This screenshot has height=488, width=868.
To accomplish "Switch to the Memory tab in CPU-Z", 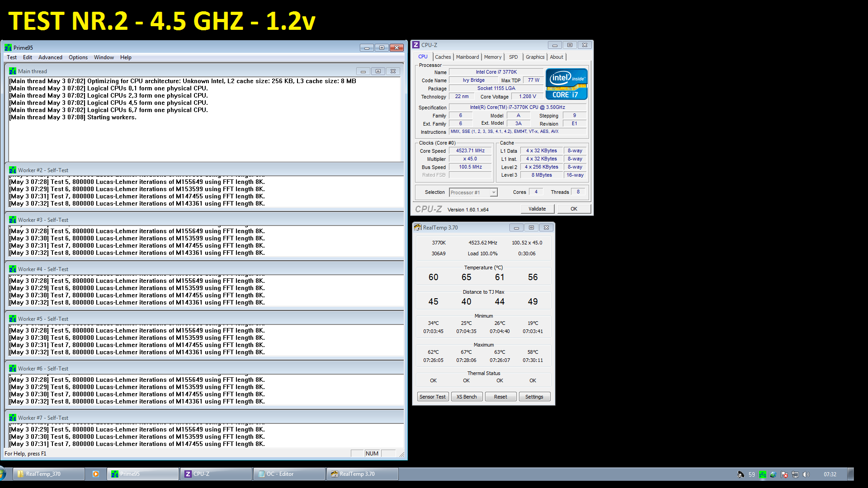I will 492,57.
